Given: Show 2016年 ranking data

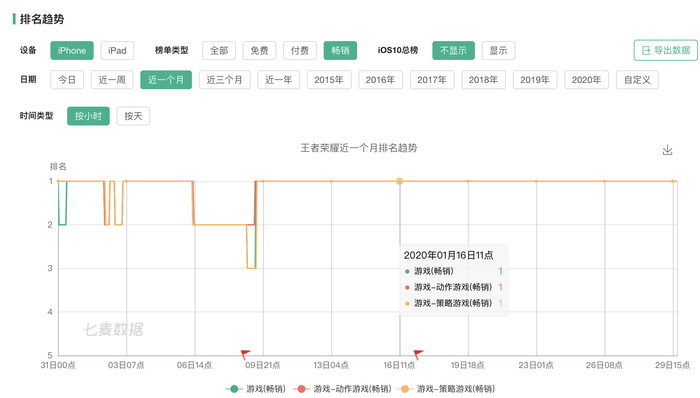Looking at the screenshot, I should pyautogui.click(x=380, y=80).
